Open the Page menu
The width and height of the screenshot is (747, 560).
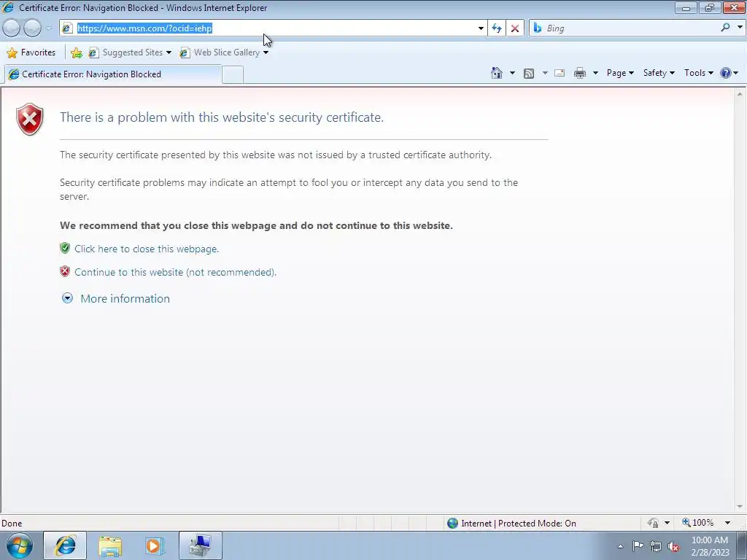point(620,73)
